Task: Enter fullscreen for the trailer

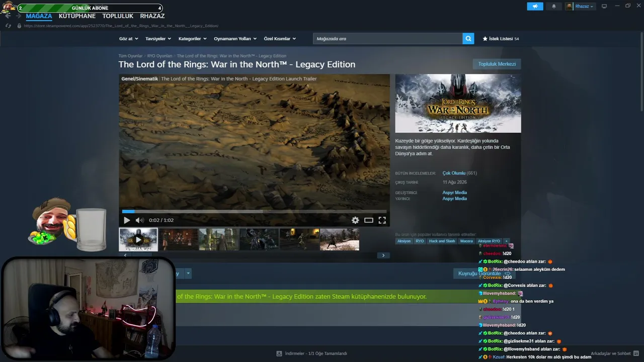Action: [382, 220]
